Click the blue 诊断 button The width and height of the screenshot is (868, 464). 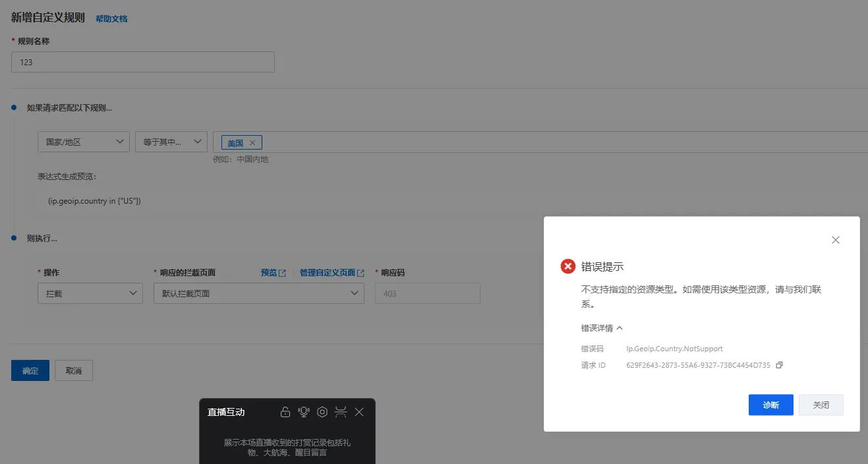[x=770, y=405]
